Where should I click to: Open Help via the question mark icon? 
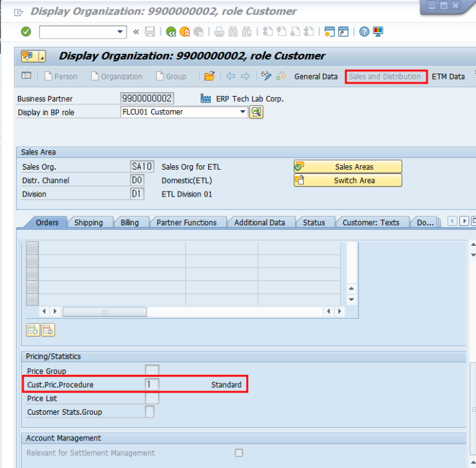pos(364,31)
